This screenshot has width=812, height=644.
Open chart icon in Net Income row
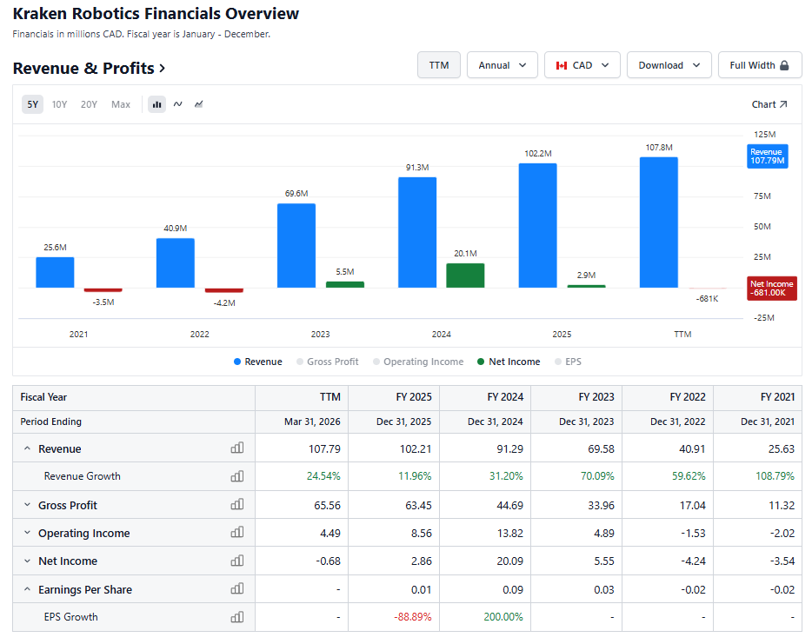pos(237,561)
